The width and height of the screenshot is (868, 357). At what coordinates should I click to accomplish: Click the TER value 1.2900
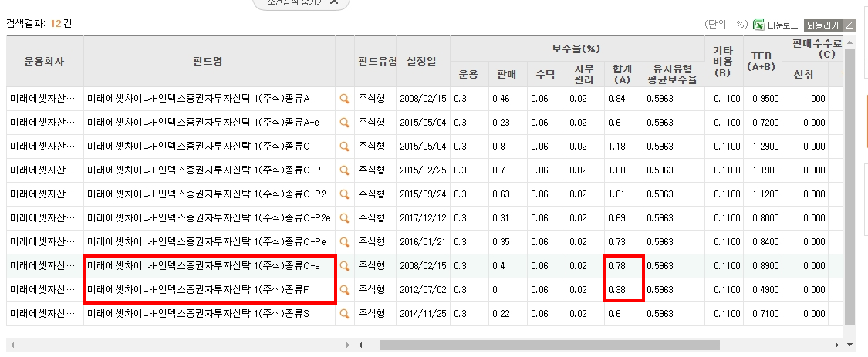point(765,147)
